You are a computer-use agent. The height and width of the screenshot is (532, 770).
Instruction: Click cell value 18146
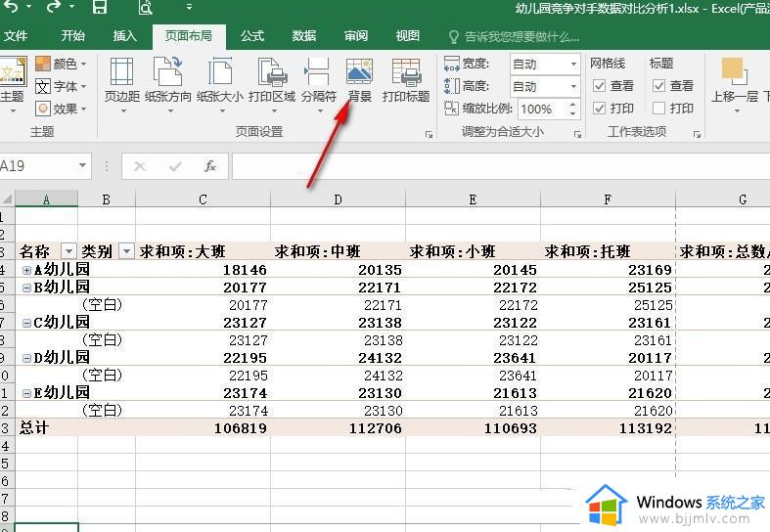pos(245,270)
